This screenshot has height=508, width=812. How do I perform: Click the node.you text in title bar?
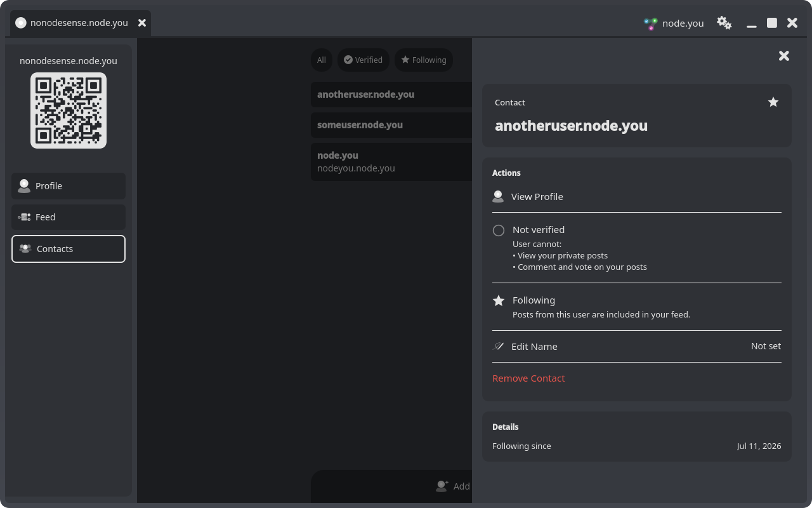point(683,23)
